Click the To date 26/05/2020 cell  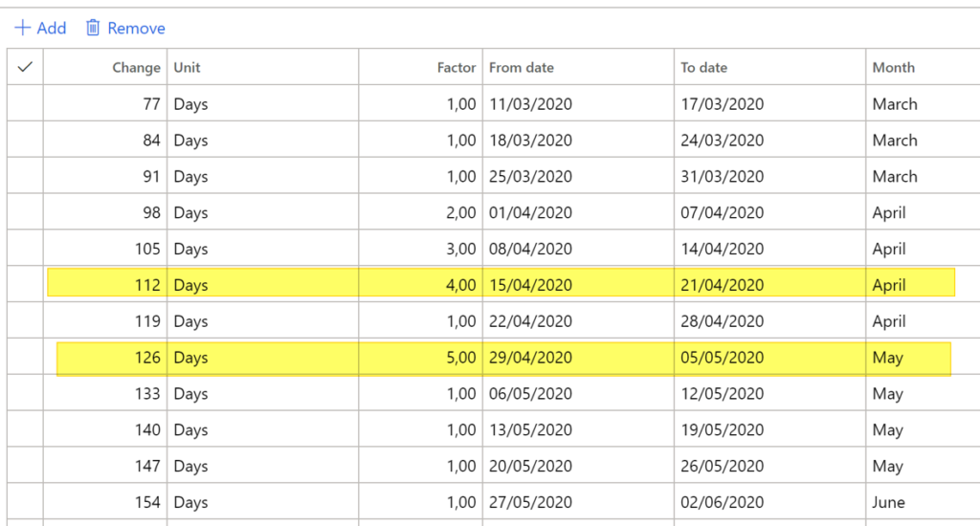click(x=770, y=466)
